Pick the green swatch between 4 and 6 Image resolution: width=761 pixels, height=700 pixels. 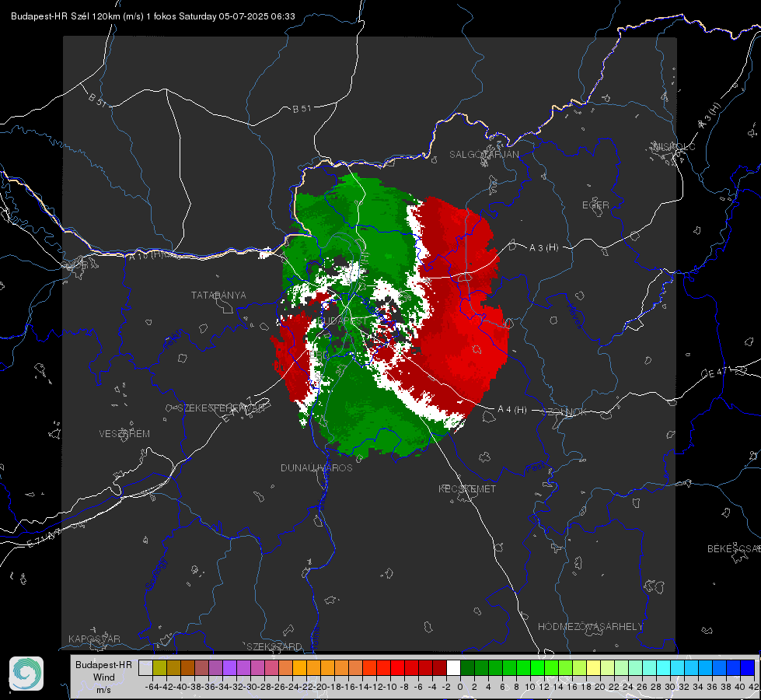(495, 668)
